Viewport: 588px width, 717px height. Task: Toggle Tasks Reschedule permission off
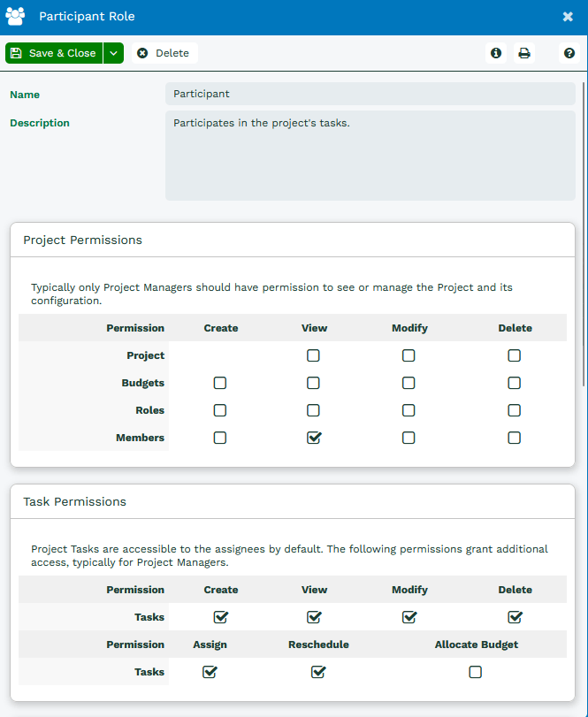pyautogui.click(x=318, y=672)
